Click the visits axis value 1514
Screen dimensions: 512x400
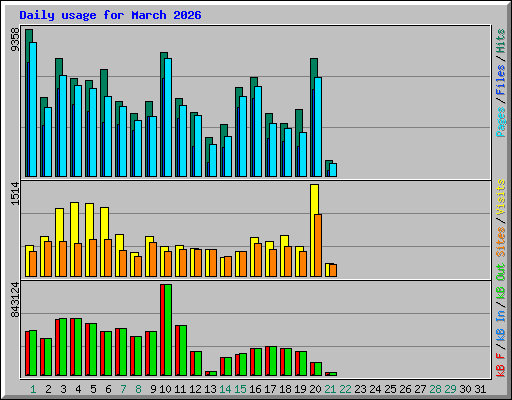pyautogui.click(x=15, y=193)
